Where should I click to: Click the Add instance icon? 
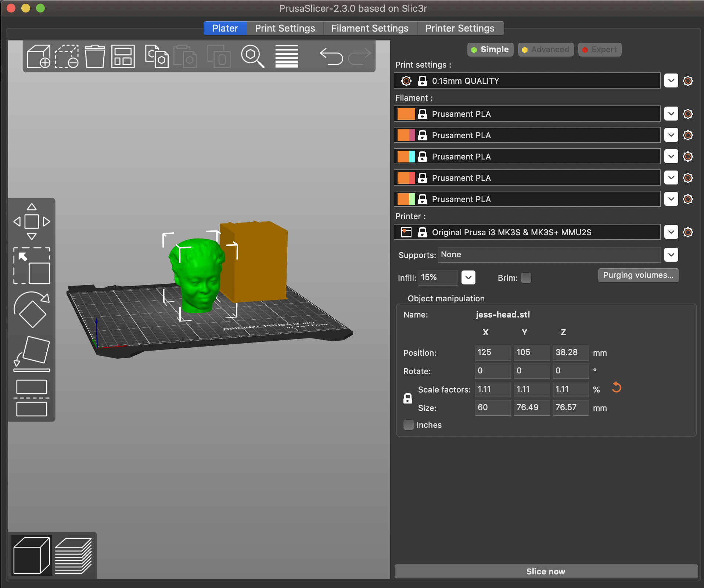pyautogui.click(x=219, y=56)
